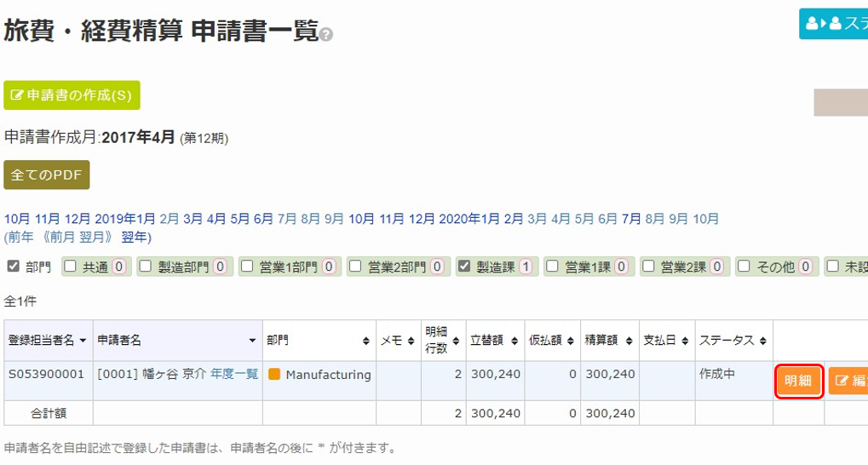Screen dimensions: 868x465
Task: Uncheck the 製造課 filter checkbox
Action: tap(464, 267)
